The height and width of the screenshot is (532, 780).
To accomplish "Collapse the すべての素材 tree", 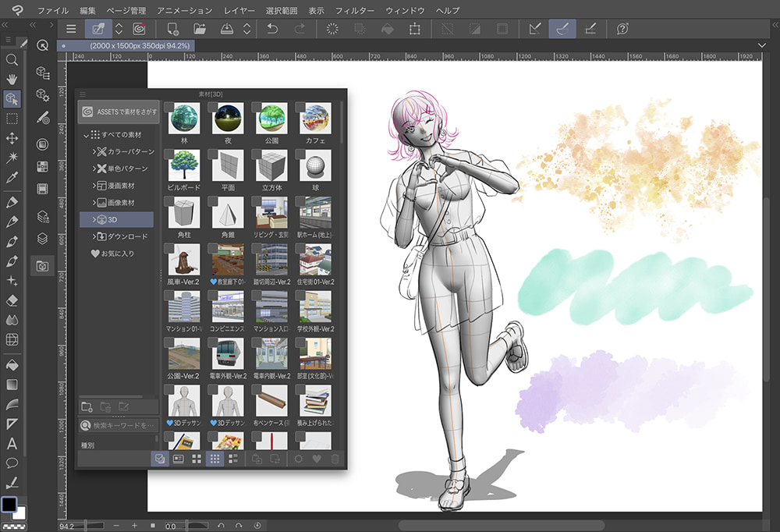I will pyautogui.click(x=85, y=135).
